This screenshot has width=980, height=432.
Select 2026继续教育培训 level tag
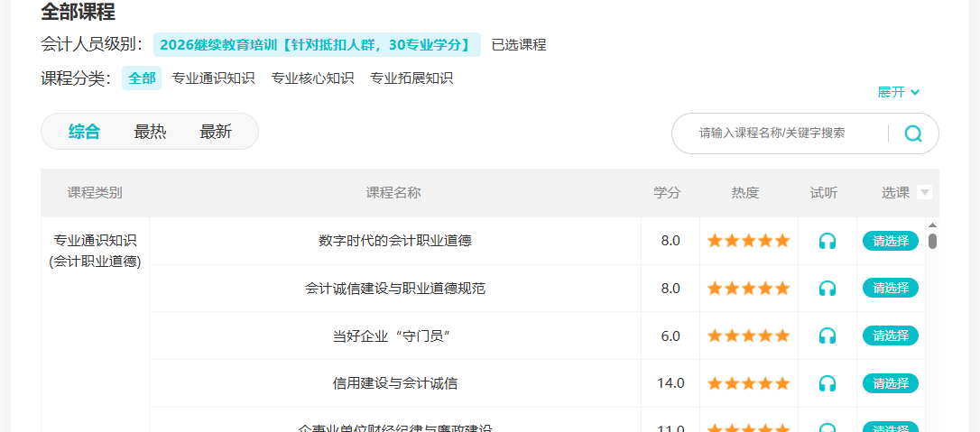click(317, 45)
